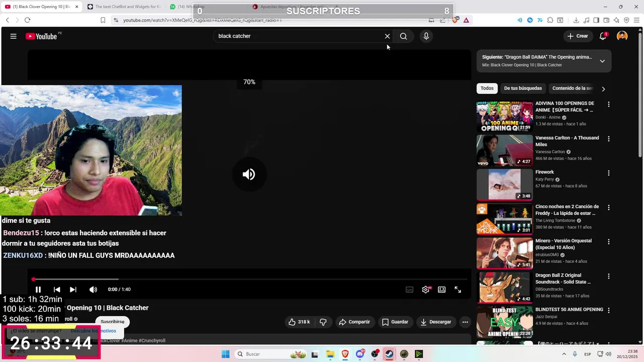Open the YouTube hamburger guide menu
The width and height of the screenshot is (644, 362).
(x=13, y=36)
